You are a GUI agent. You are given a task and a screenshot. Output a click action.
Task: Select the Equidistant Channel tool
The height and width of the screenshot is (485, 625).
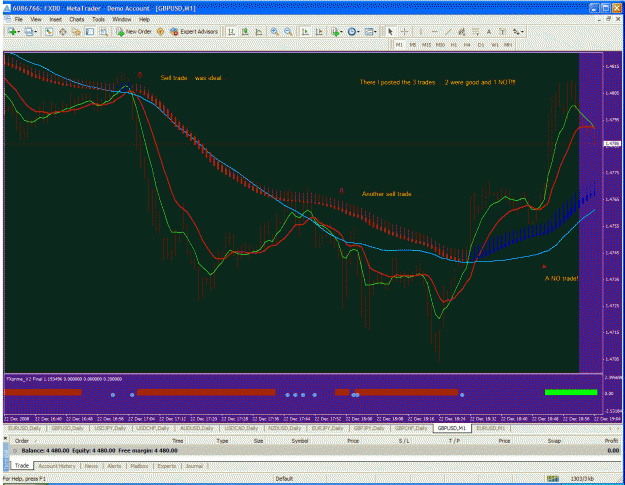(x=462, y=32)
